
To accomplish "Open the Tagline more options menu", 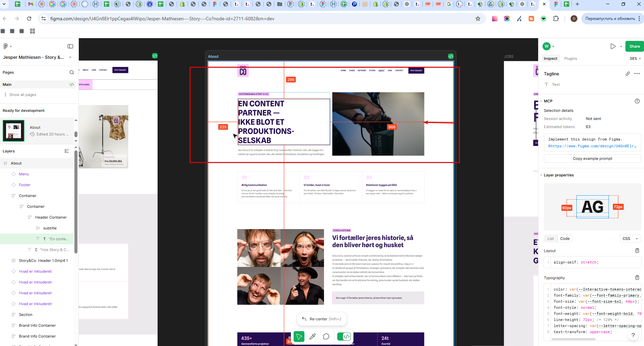I will [637, 74].
